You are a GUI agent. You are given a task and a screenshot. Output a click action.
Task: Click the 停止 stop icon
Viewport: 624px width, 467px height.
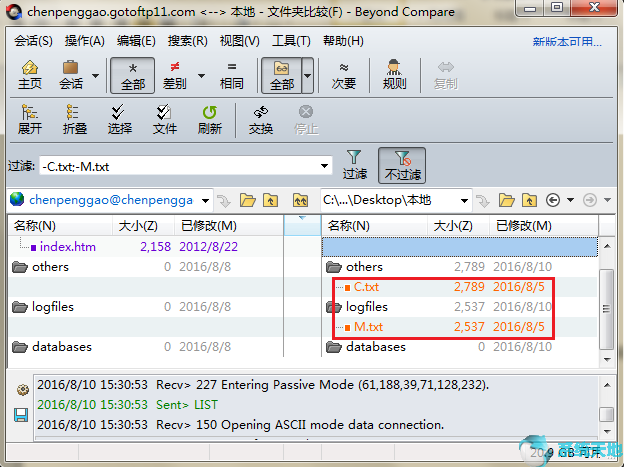coord(306,119)
